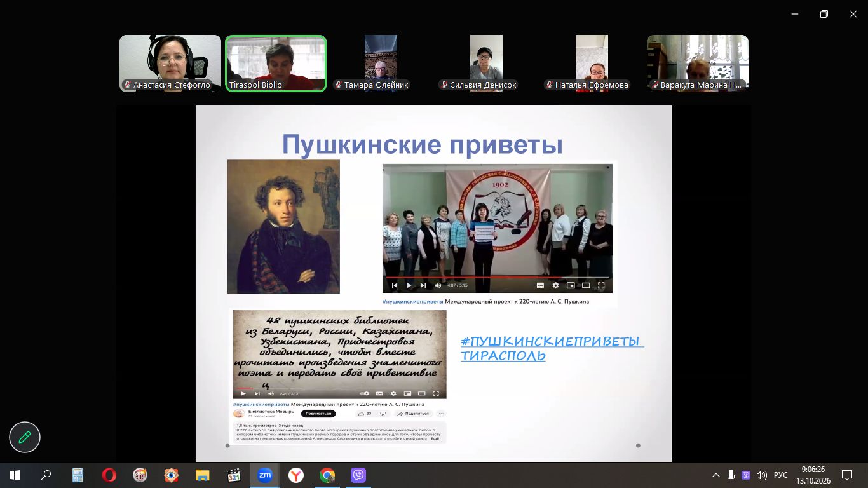Switch the РУС input language indicator
The height and width of the screenshot is (488, 868).
pos(781,475)
